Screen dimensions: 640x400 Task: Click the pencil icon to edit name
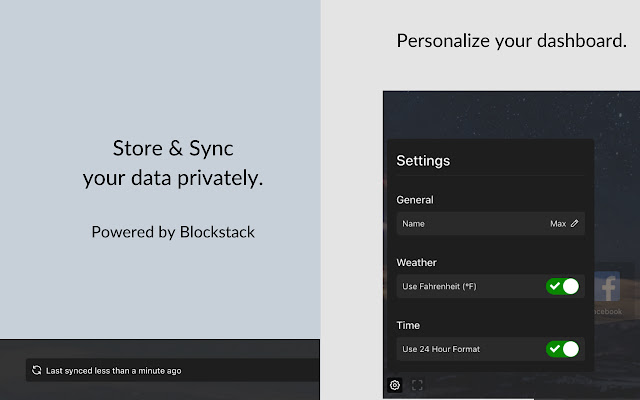point(575,224)
